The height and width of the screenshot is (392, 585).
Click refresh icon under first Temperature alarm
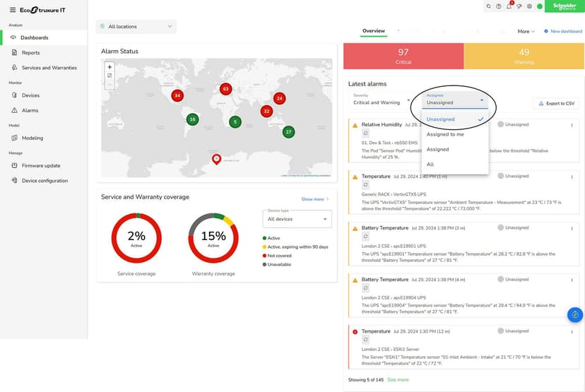tap(366, 184)
